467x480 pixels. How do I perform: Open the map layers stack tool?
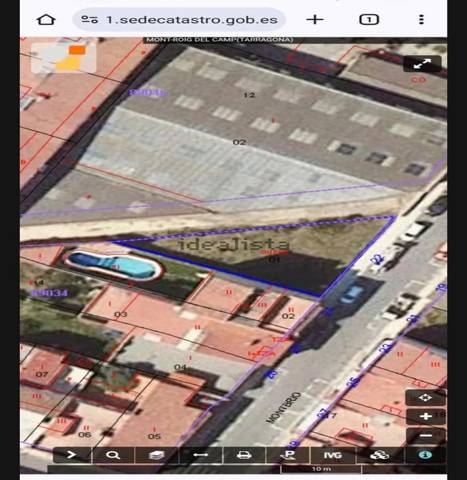tap(156, 455)
